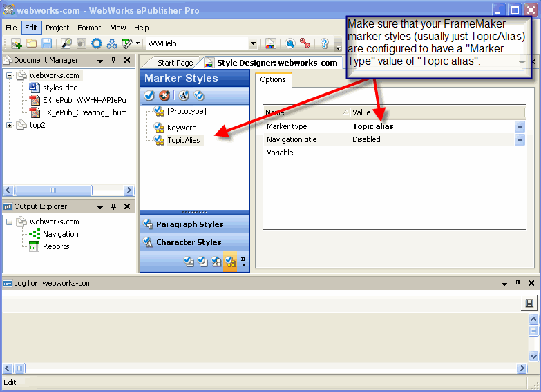Image resolution: width=541 pixels, height=392 pixels.
Task: Open the Document Manager panel menu arrow
Action: click(100, 61)
